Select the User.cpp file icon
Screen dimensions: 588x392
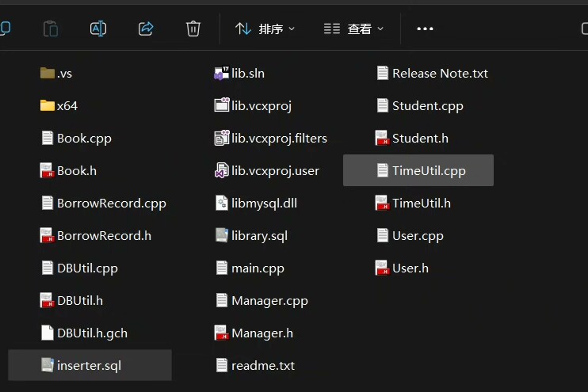pos(383,236)
